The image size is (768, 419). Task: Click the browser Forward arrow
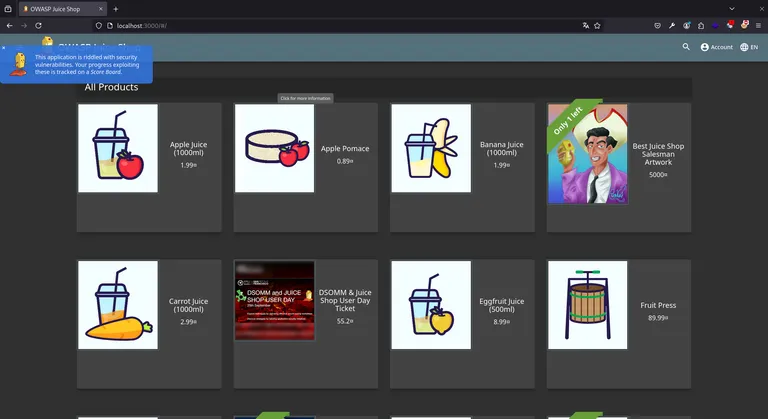(x=24, y=25)
